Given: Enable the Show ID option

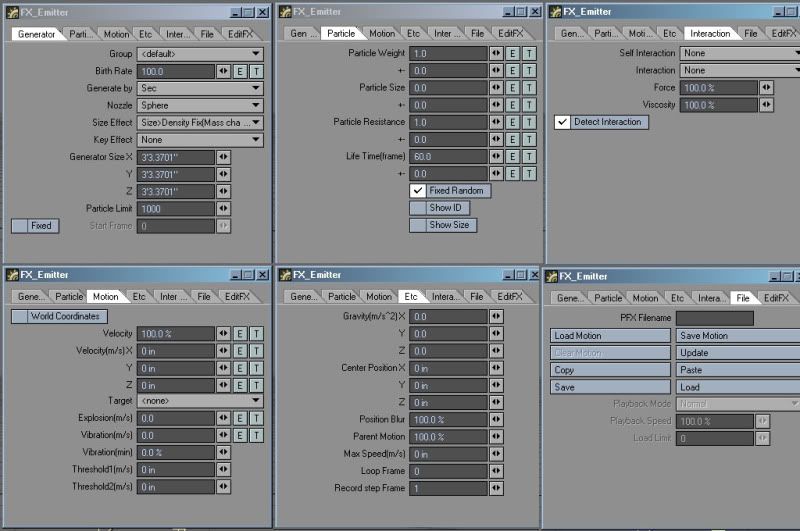Looking at the screenshot, I should pyautogui.click(x=439, y=208).
